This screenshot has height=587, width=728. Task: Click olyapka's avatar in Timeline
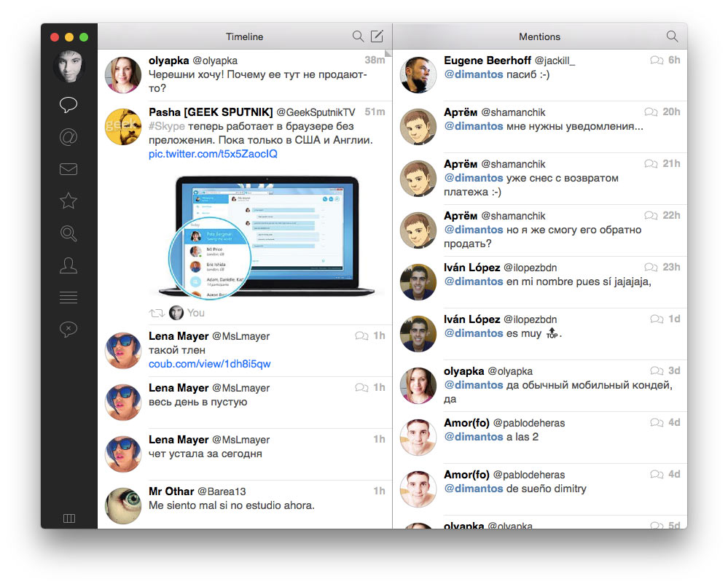(x=123, y=75)
